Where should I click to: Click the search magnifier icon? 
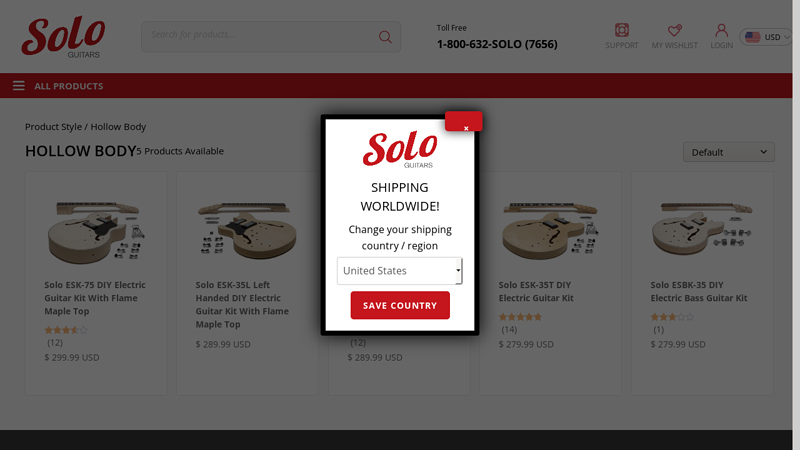(385, 37)
